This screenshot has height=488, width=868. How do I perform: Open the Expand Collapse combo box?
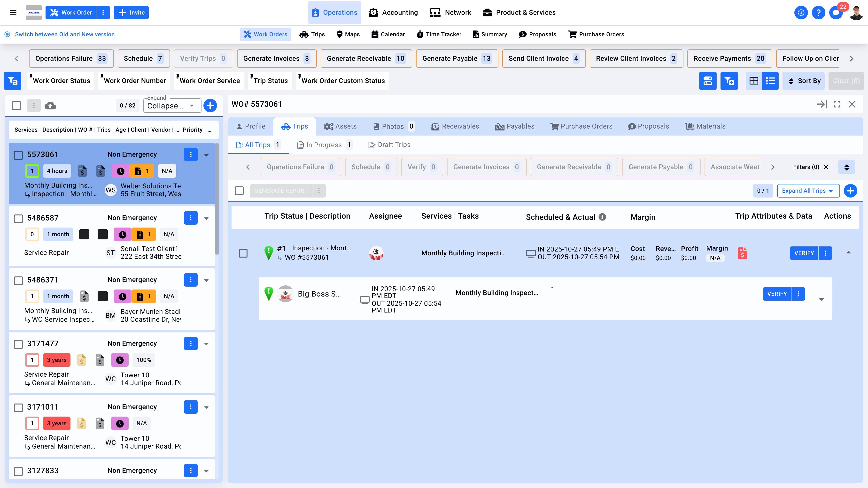(172, 106)
